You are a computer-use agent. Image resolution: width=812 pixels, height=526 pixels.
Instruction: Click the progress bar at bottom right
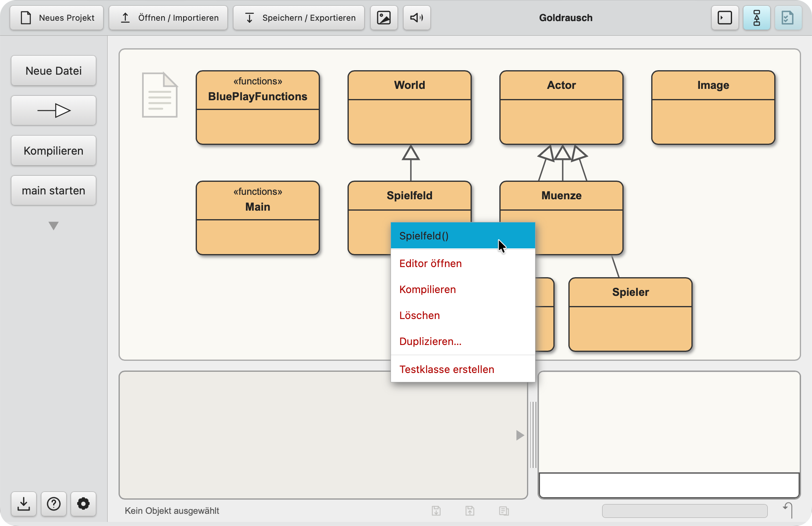pos(685,511)
